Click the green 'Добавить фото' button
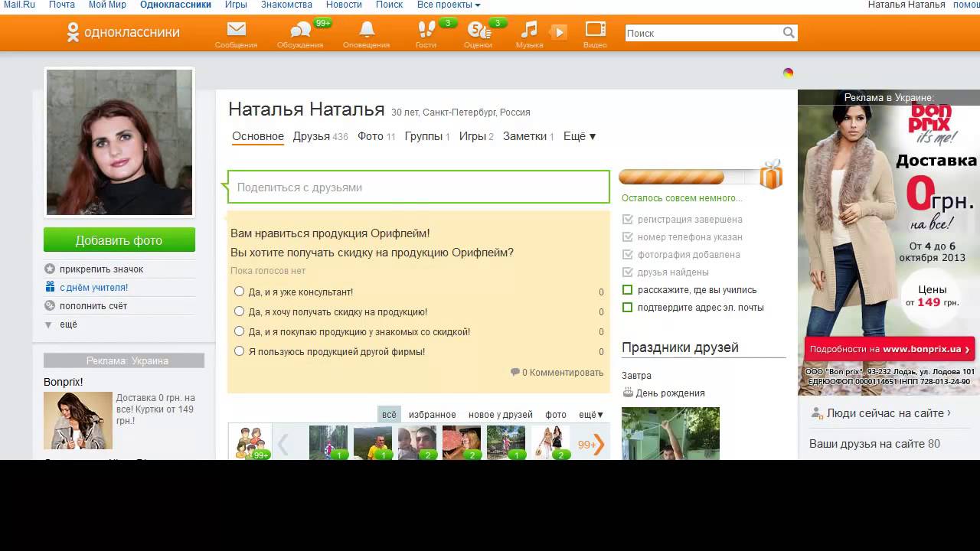980x551 pixels. [119, 240]
